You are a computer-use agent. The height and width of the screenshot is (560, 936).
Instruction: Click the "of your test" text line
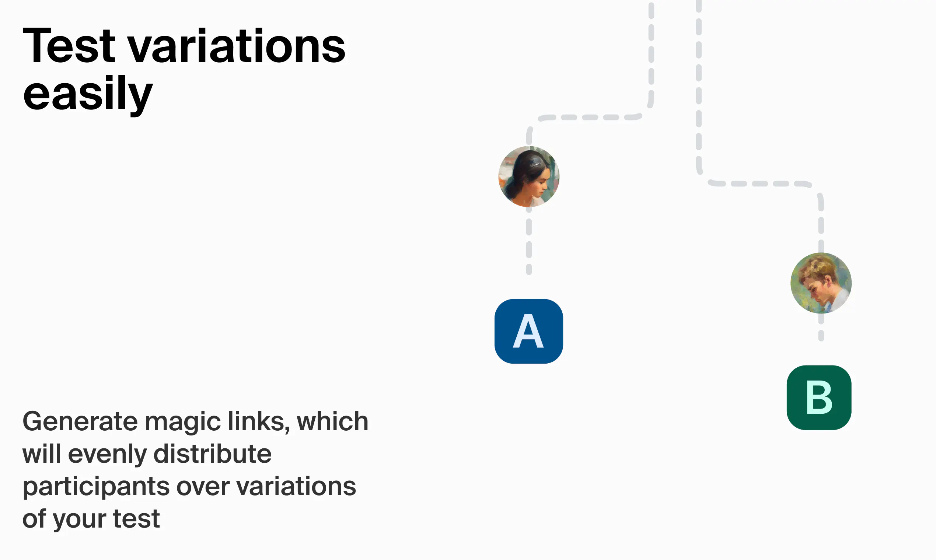pos(91,518)
